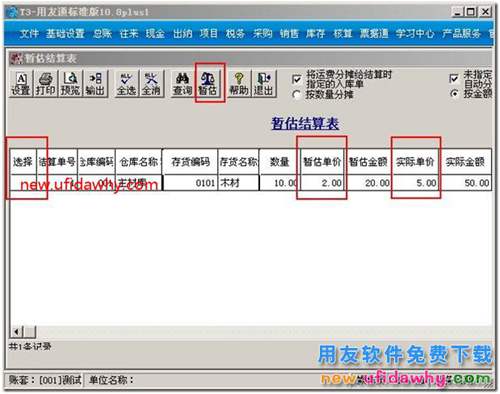Click the 单位名称 status bar field
The width and height of the screenshot is (500, 394).
coord(111,379)
